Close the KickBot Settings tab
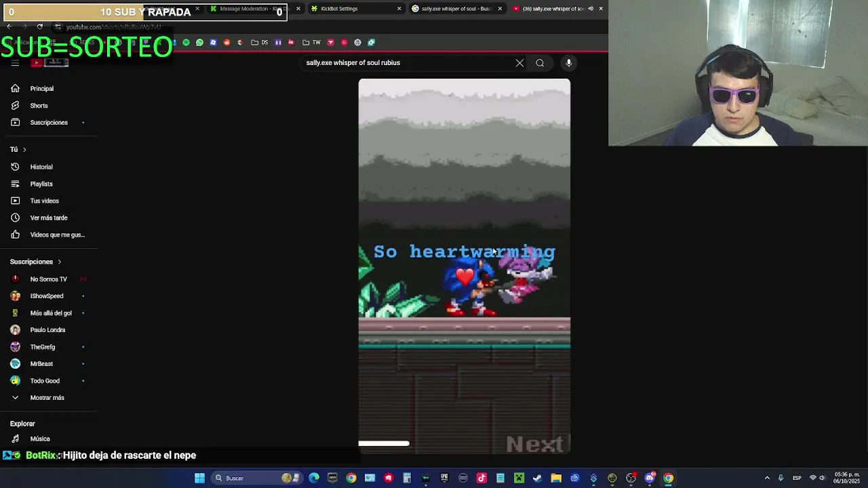The height and width of the screenshot is (488, 868). (399, 9)
